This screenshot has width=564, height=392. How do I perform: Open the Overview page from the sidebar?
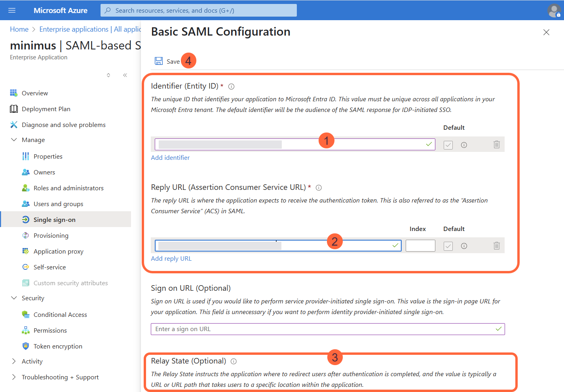[34, 93]
